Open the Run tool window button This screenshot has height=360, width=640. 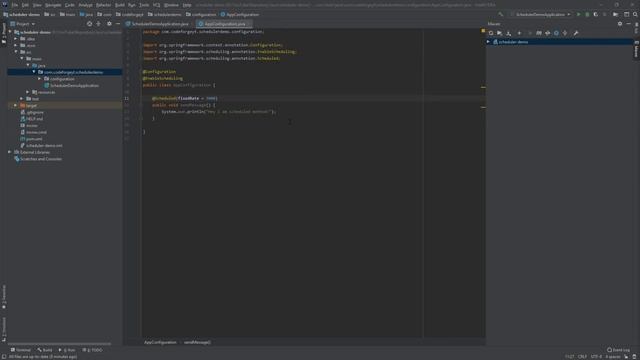pyautogui.click(x=67, y=350)
